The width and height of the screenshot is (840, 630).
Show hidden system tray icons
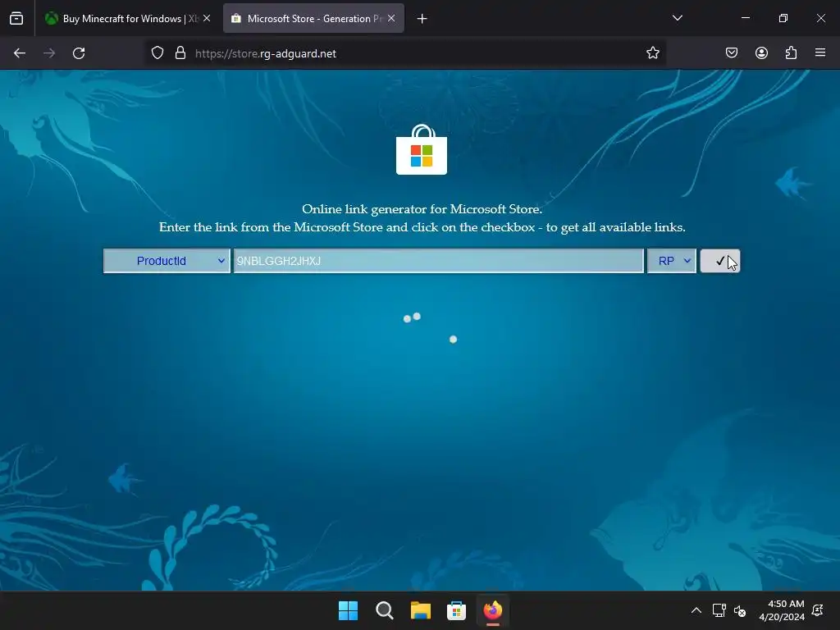coord(696,610)
